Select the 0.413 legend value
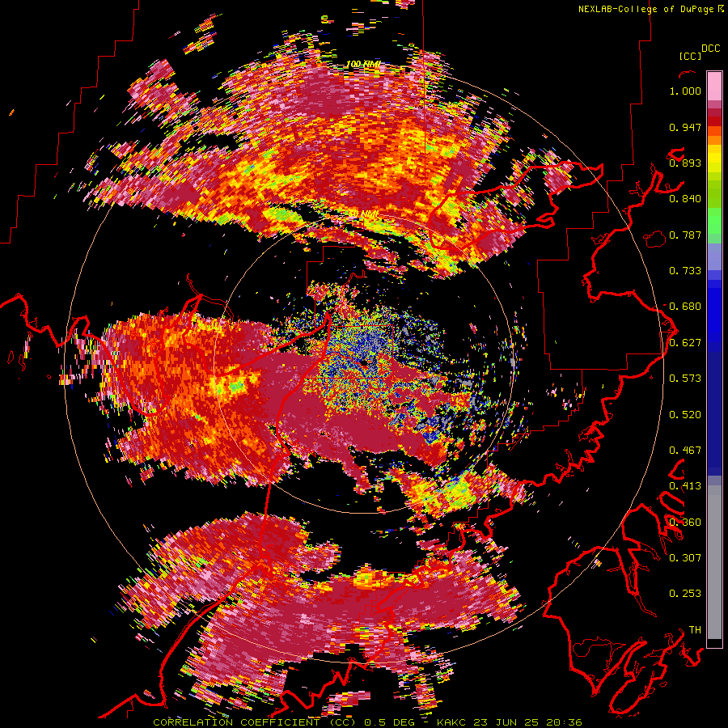This screenshot has width=728, height=728. point(685,486)
